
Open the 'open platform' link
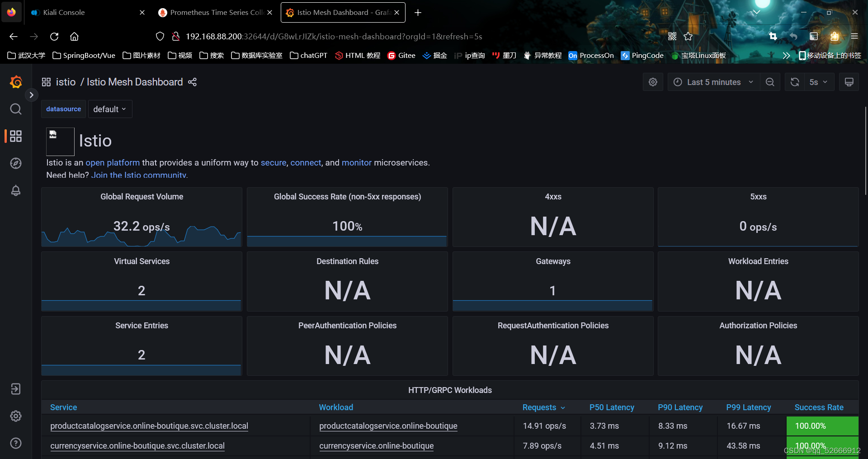coord(113,163)
